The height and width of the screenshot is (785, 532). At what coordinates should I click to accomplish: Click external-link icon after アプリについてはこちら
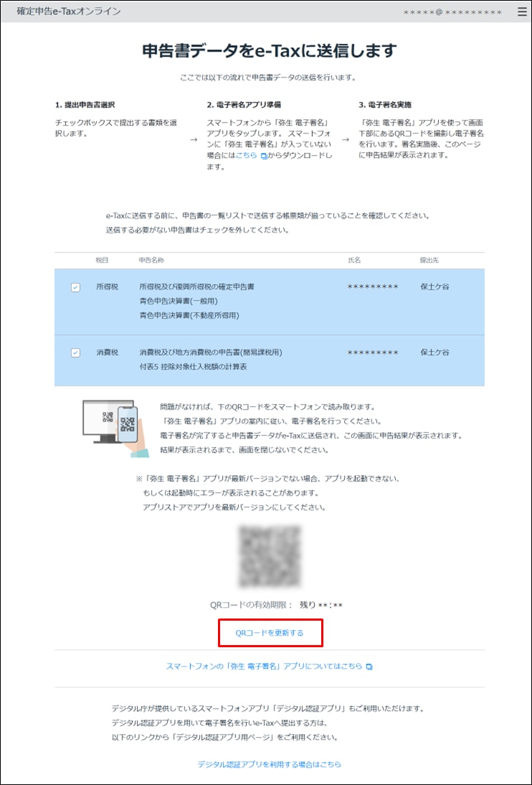(x=369, y=667)
